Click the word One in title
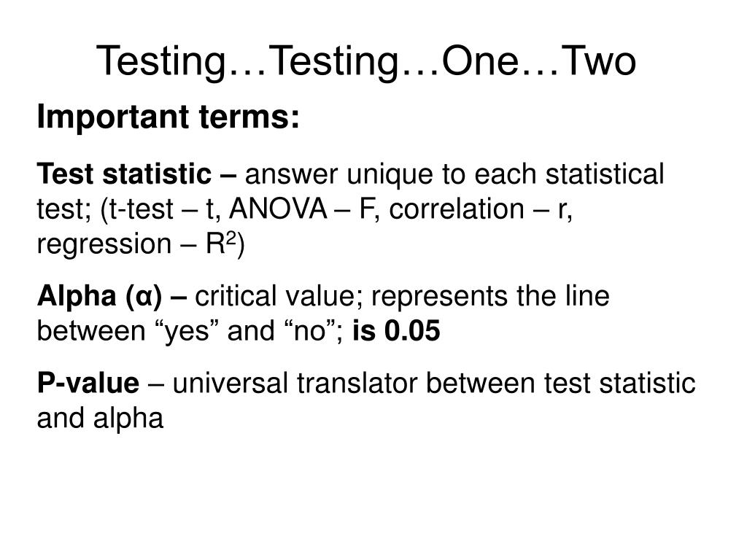This screenshot has width=747, height=560. point(480,61)
